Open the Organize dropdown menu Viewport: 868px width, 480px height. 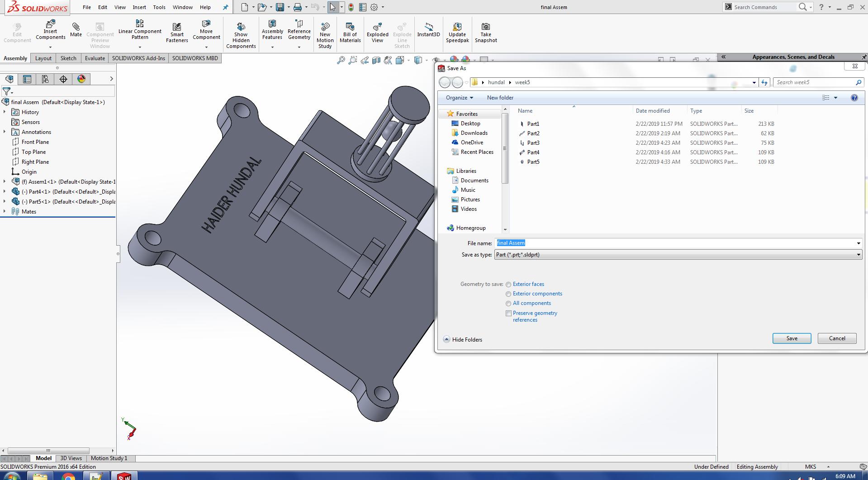pos(459,98)
